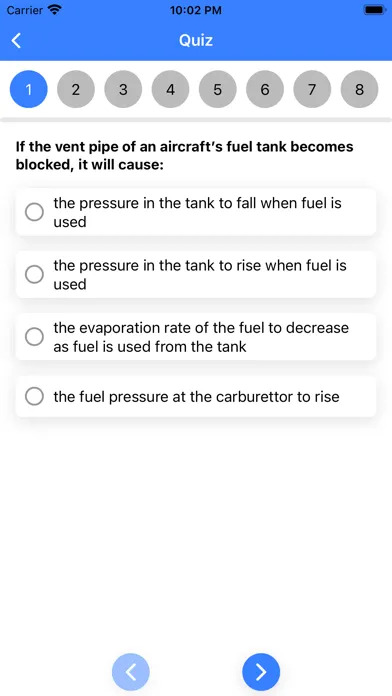Screen dimensions: 392x696
Task: Open question 8 circle
Action: coord(360,89)
